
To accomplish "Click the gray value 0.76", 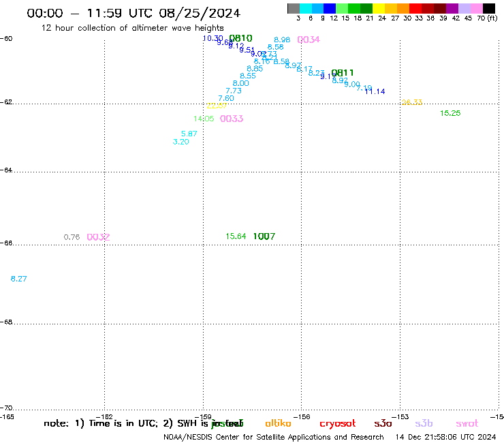I will click(72, 237).
